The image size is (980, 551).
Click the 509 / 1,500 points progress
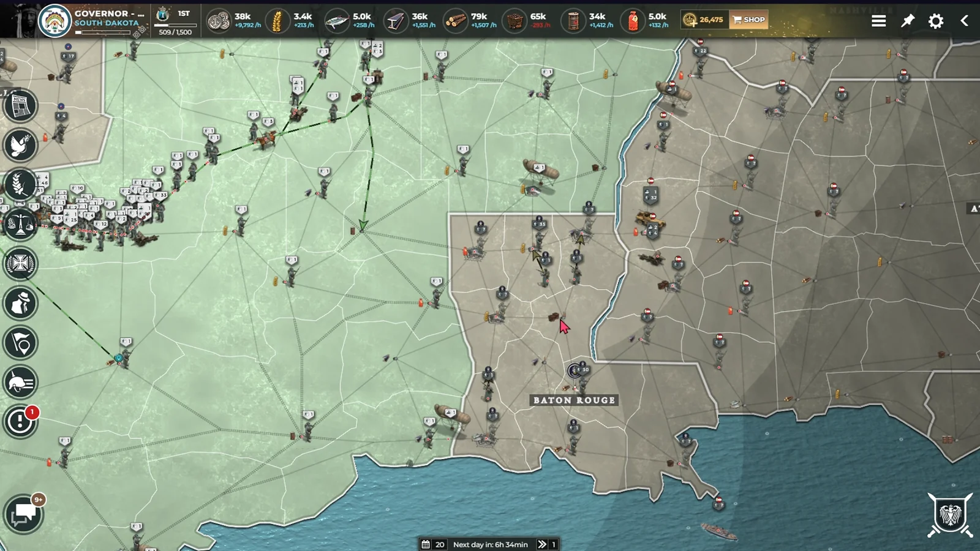pyautogui.click(x=175, y=32)
